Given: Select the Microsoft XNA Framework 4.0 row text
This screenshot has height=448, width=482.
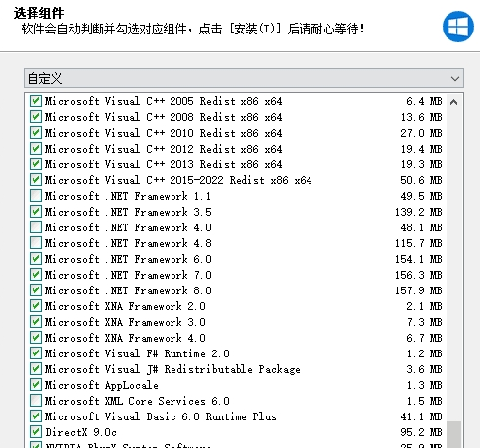Looking at the screenshot, I should pos(125,338).
